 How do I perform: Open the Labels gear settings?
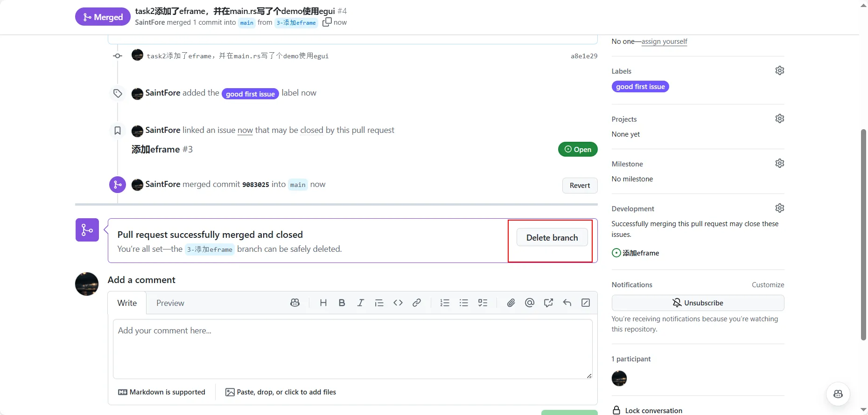click(x=779, y=70)
